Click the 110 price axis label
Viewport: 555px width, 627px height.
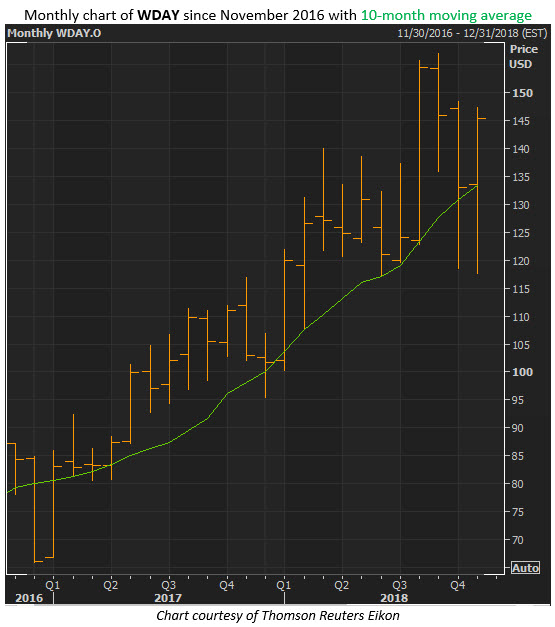tap(521, 317)
